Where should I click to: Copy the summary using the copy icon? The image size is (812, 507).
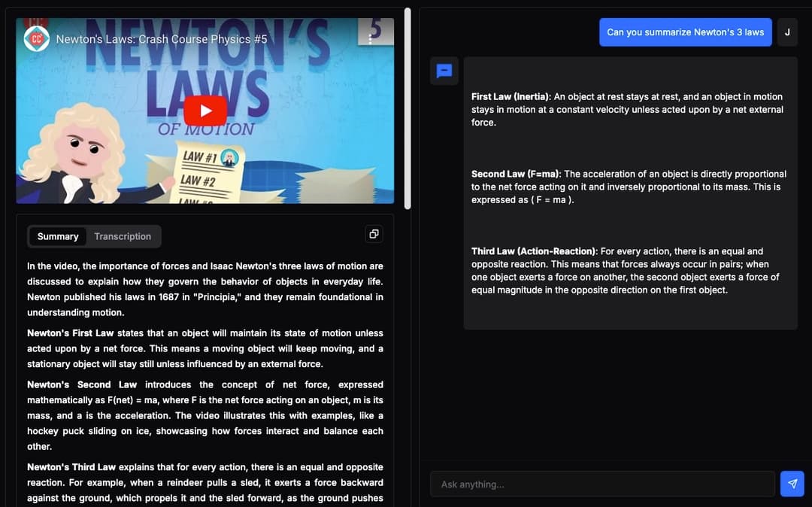tap(374, 234)
